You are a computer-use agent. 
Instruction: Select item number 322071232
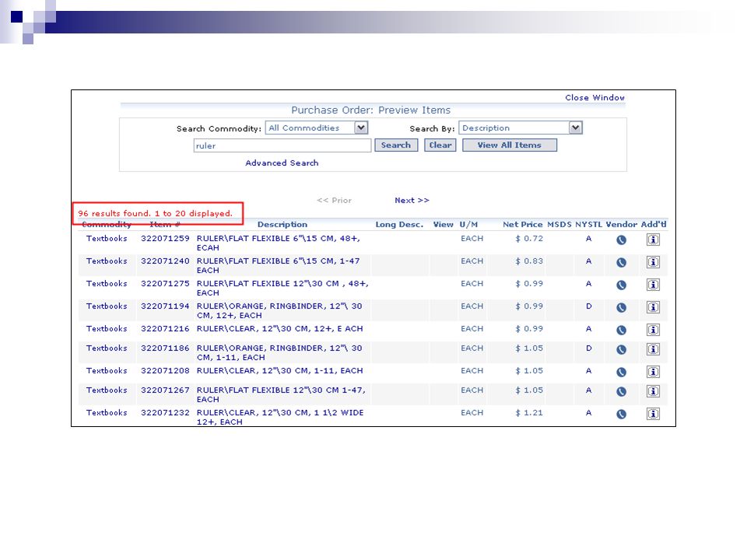[x=165, y=412]
